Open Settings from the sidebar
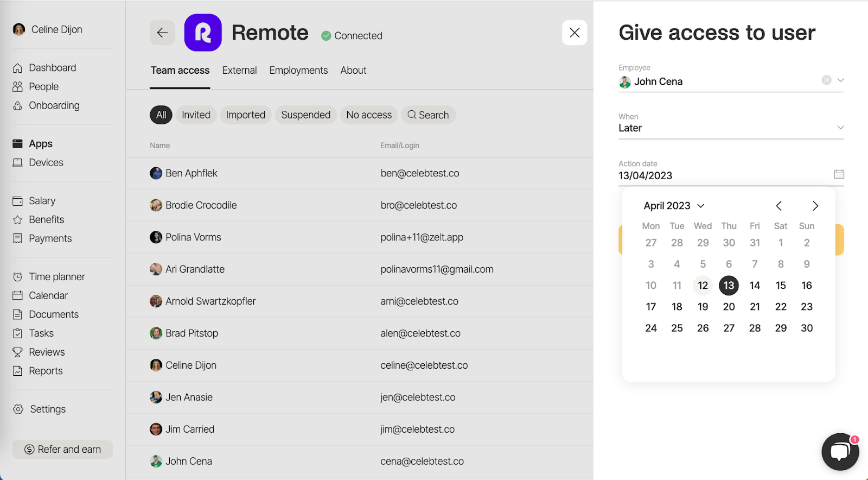Viewport: 868px width, 480px height. click(x=39, y=409)
